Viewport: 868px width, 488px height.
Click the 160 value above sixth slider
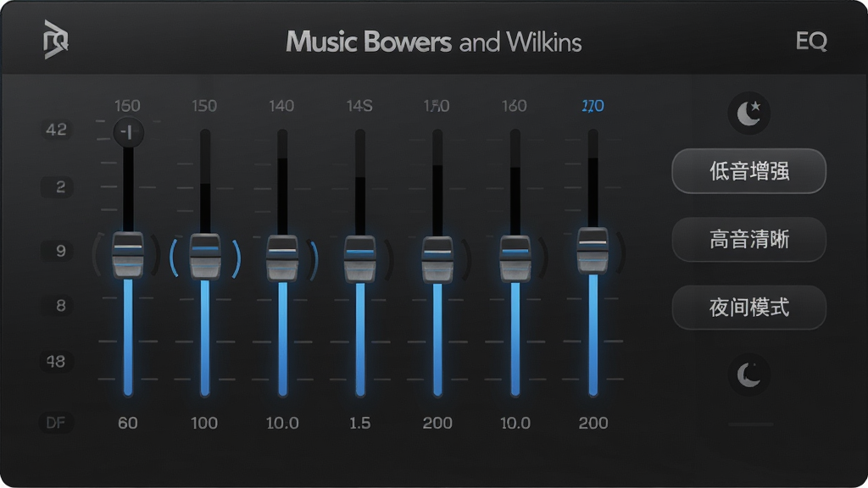point(515,106)
